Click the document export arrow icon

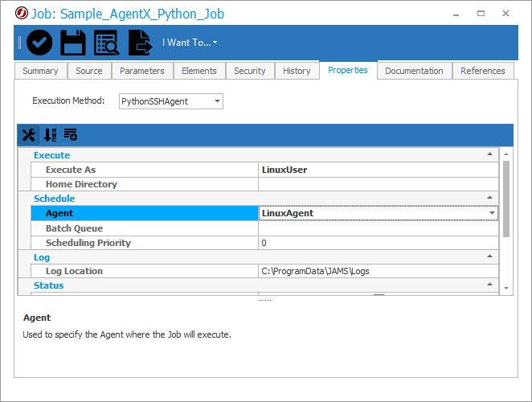pyautogui.click(x=140, y=43)
